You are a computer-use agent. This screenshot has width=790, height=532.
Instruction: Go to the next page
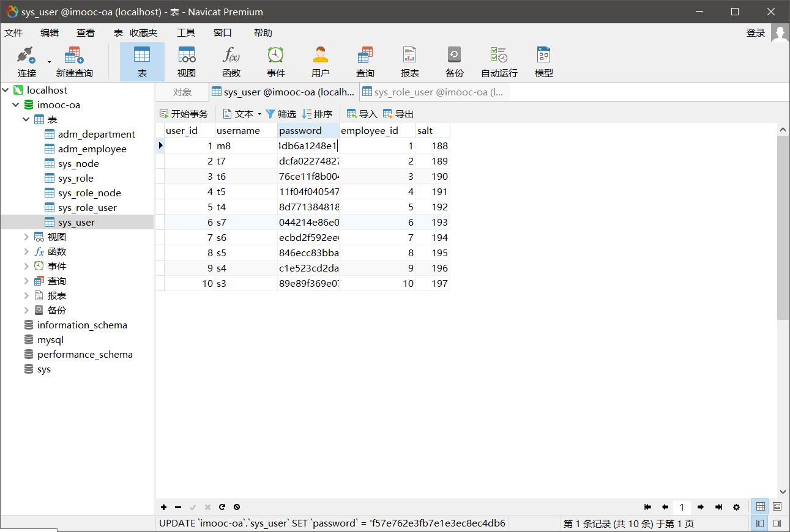(x=701, y=507)
